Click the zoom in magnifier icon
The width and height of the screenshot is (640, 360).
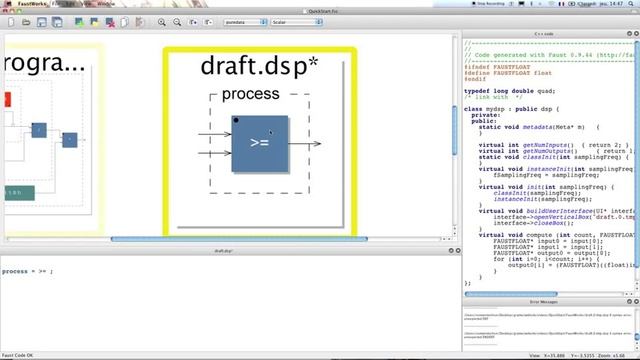[162, 22]
